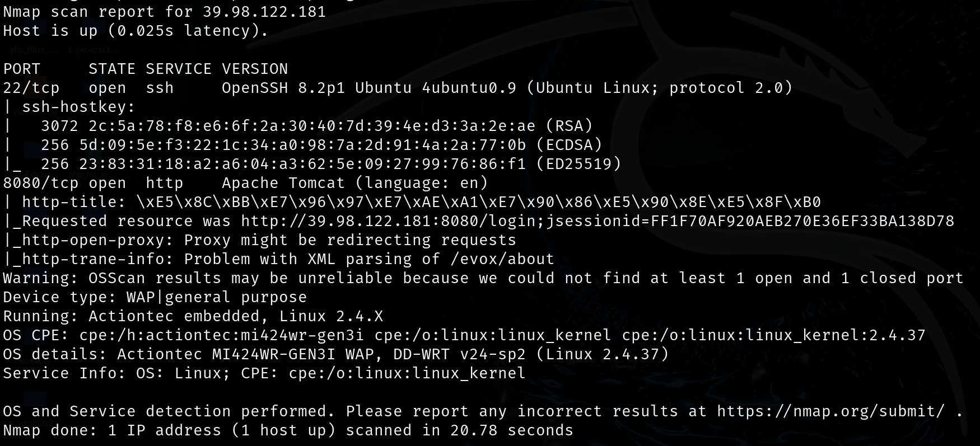The height and width of the screenshot is (446, 980).
Task: Click the VERSION column header
Action: [255, 69]
